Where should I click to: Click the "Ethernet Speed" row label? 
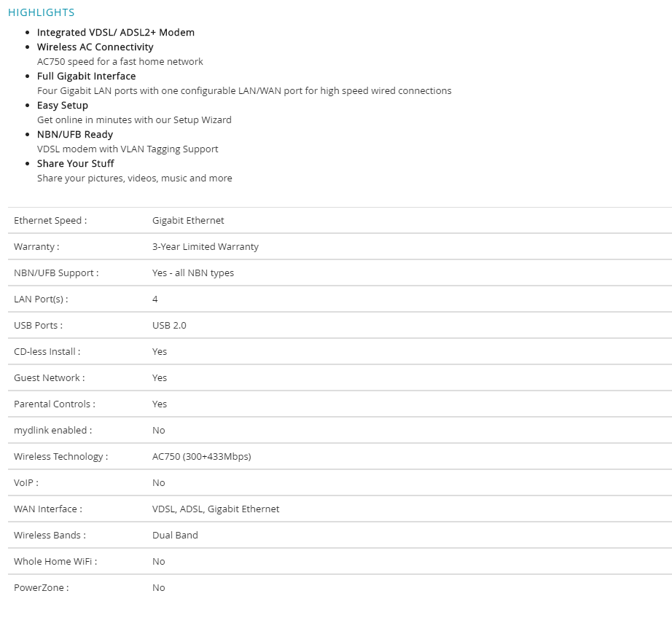click(50, 220)
